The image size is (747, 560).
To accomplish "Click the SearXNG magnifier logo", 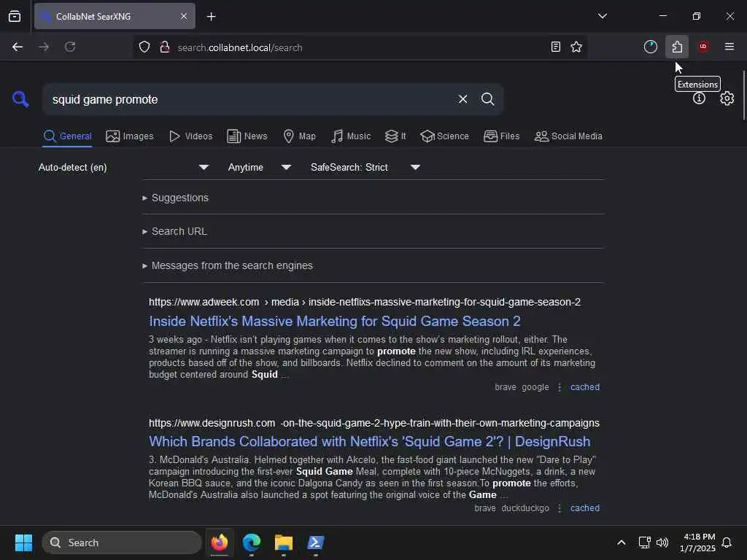I will [x=20, y=99].
